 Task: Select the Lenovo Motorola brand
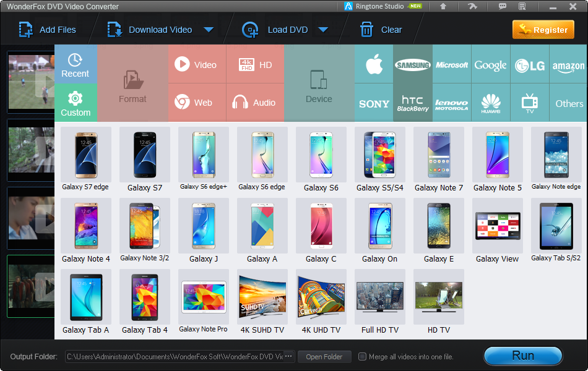click(452, 103)
